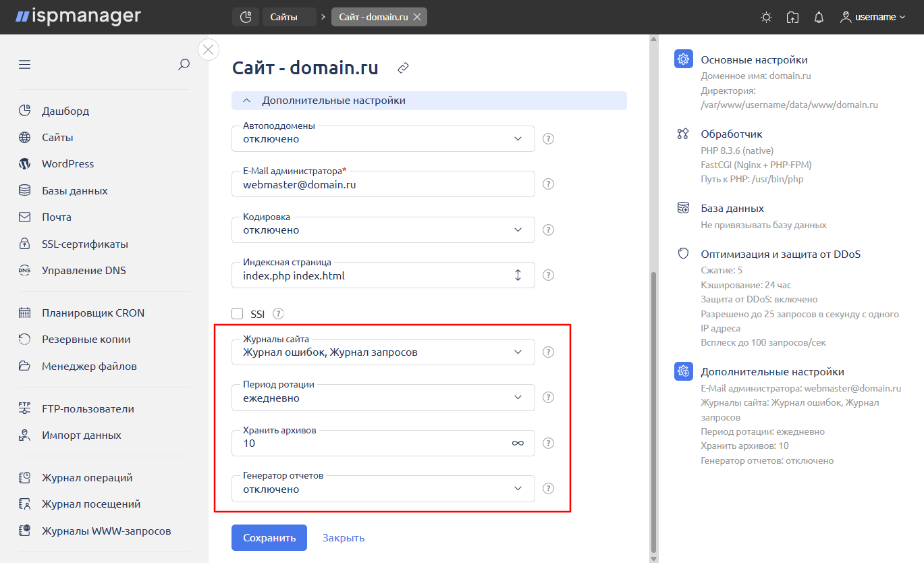924x563 pixels.
Task: Click the light theme sun icon
Action: click(x=766, y=18)
